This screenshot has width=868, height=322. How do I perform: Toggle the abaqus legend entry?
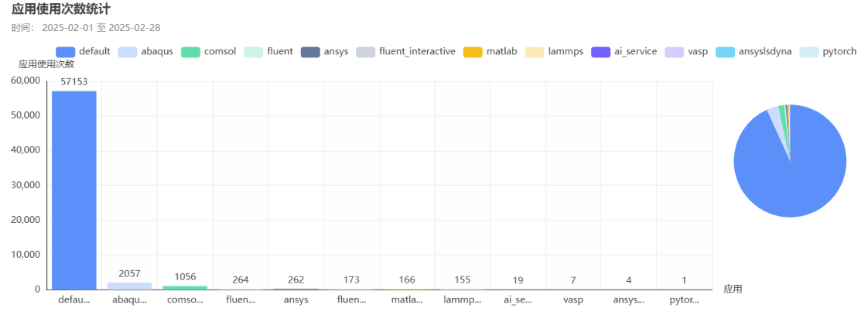[145, 52]
